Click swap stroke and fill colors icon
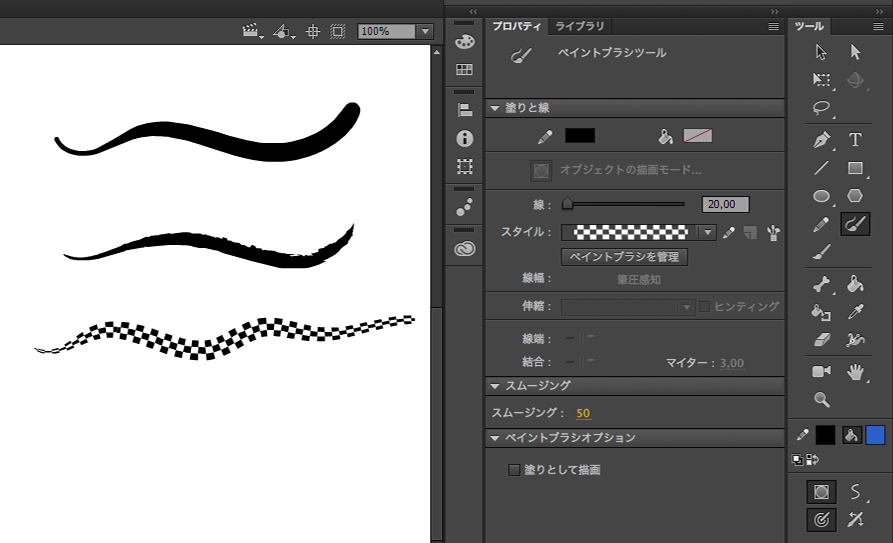893x543 pixels. 813,460
